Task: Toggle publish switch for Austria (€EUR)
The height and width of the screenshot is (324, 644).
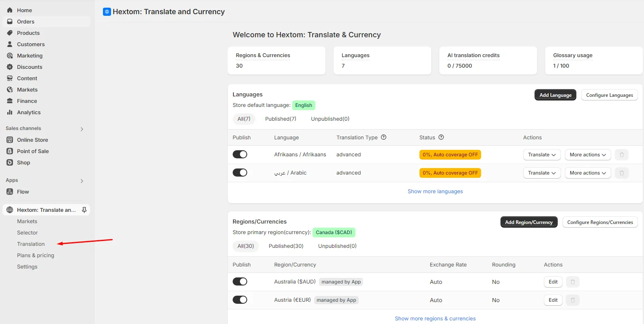Action: 240,300
